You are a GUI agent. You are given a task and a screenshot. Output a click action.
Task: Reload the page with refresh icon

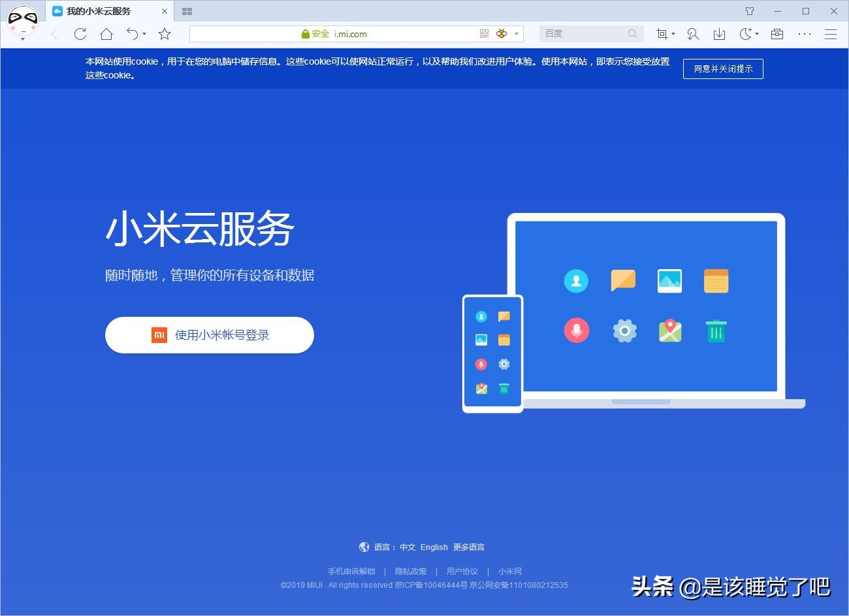[x=80, y=34]
